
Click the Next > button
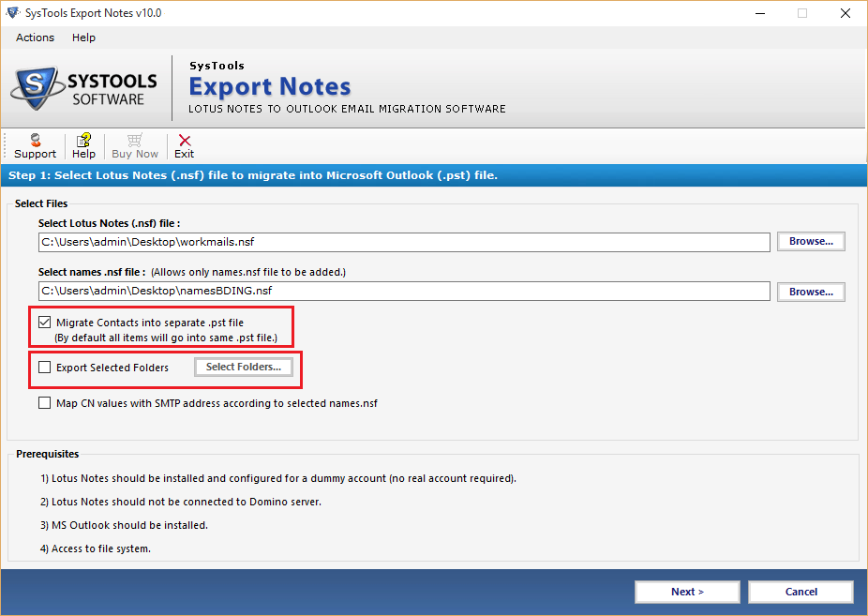(x=687, y=592)
